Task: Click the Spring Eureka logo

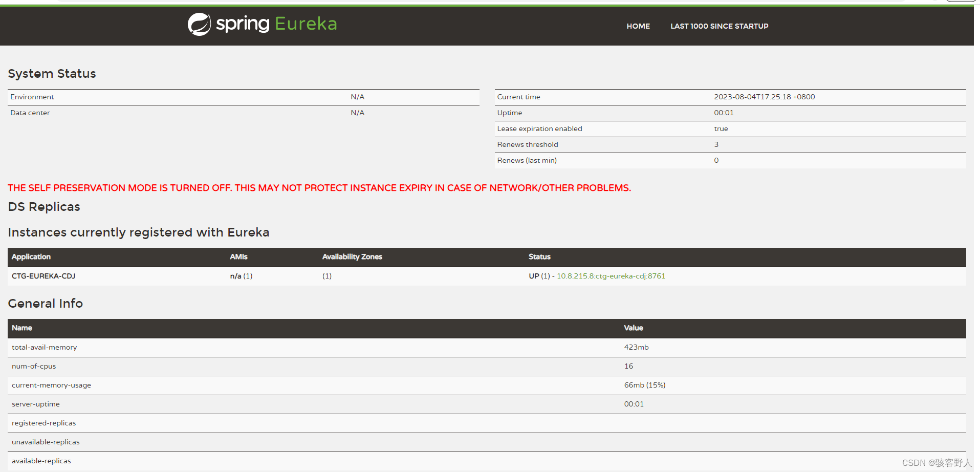Action: (262, 24)
